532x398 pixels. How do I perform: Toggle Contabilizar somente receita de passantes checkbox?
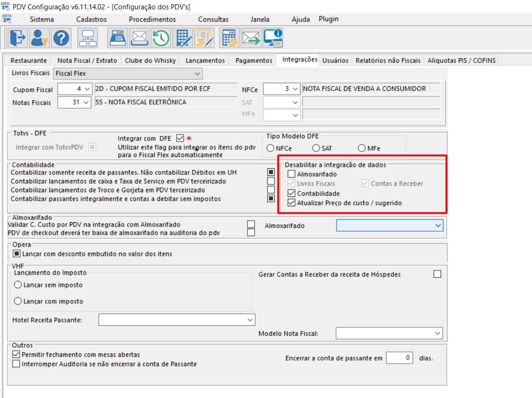coord(271,173)
